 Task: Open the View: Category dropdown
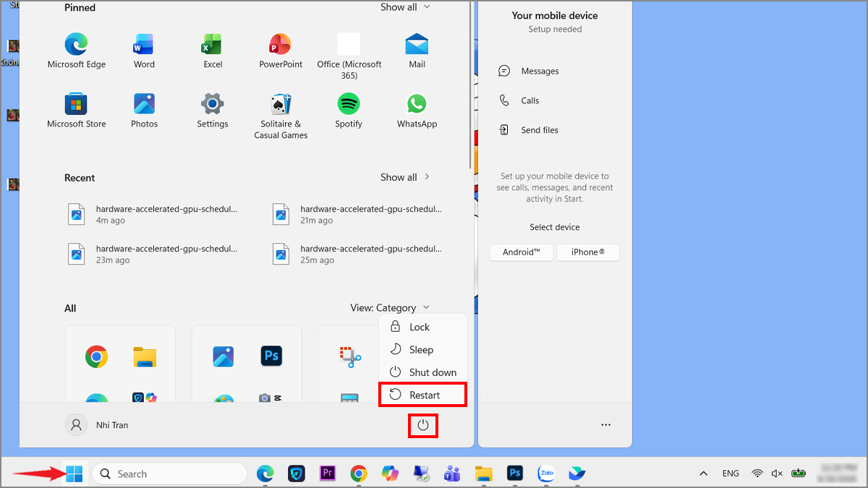[391, 308]
